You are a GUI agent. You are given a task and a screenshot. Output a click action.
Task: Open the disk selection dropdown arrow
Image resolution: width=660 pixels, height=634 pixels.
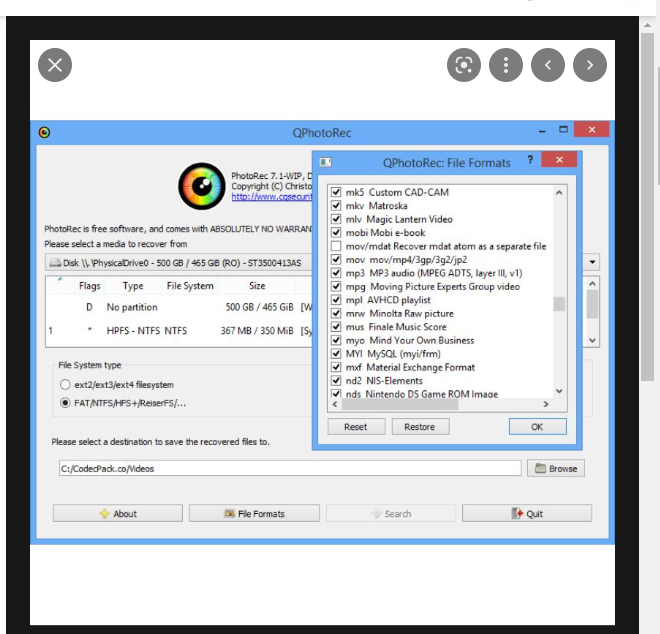[x=592, y=262]
